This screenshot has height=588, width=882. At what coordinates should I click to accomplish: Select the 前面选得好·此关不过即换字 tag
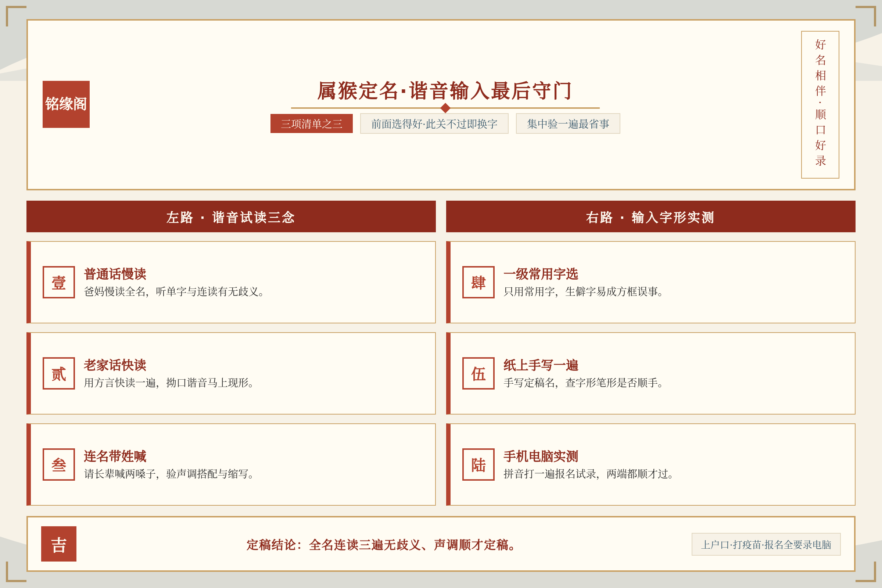[434, 124]
